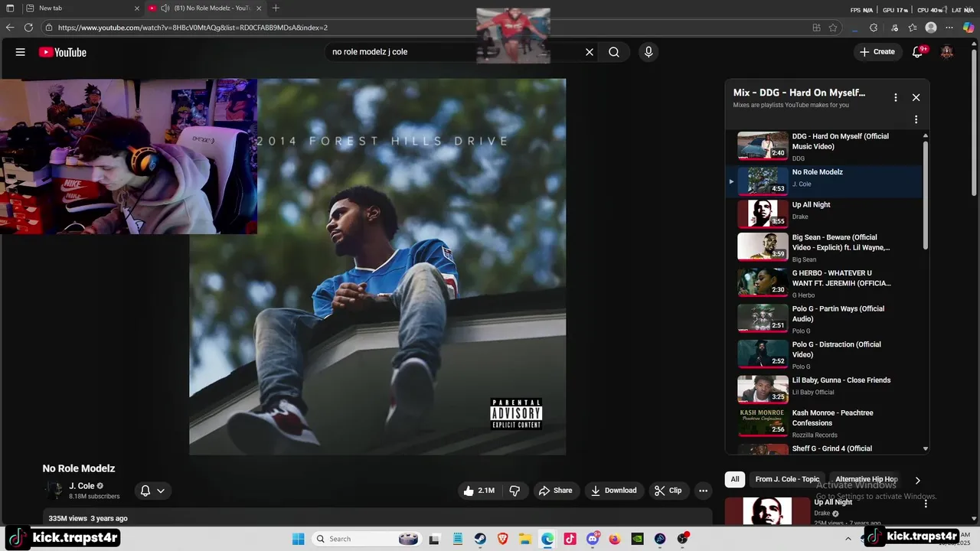Screen dimensions: 980x551
Task: Open the secondary playlist kebab menu
Action: coord(916,119)
